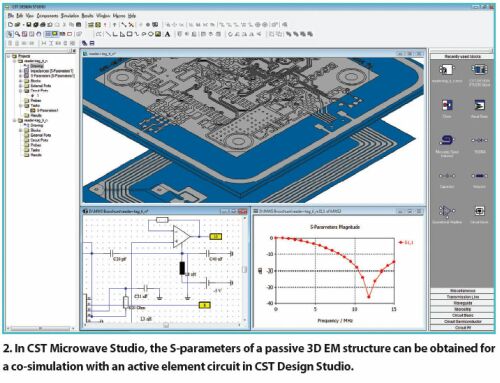This screenshot has height=383, width=500.
Task: Choose the Capacitor block in palette
Action: point(447,176)
